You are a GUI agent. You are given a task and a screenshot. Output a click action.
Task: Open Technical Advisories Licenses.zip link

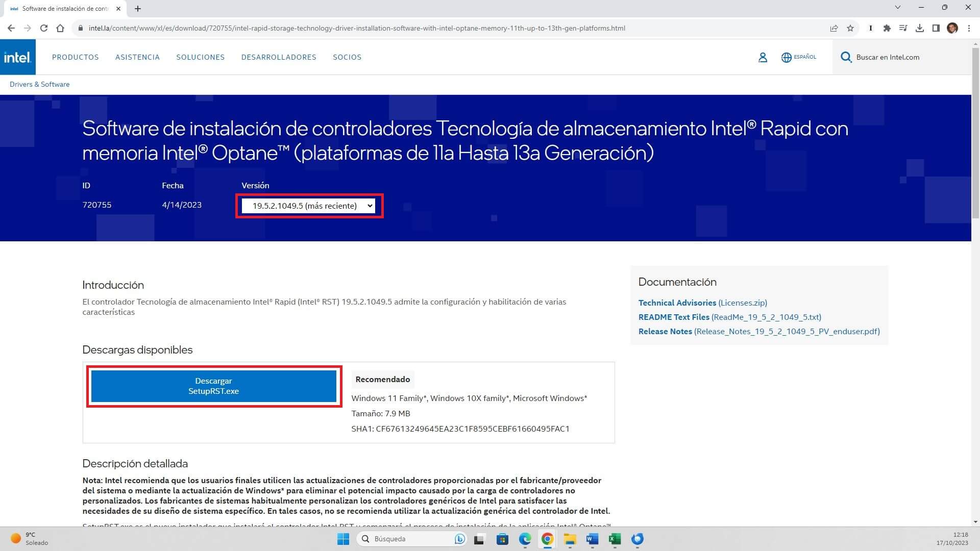point(702,303)
